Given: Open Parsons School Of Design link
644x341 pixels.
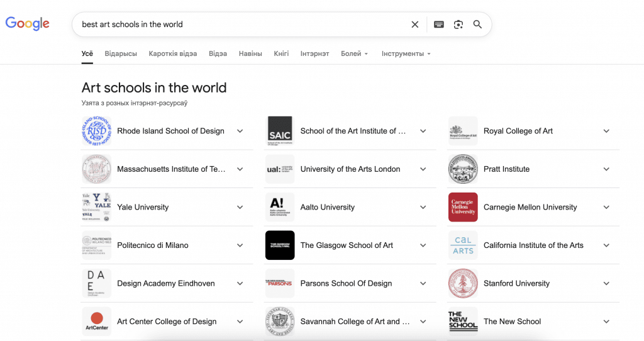Looking at the screenshot, I should click(346, 283).
